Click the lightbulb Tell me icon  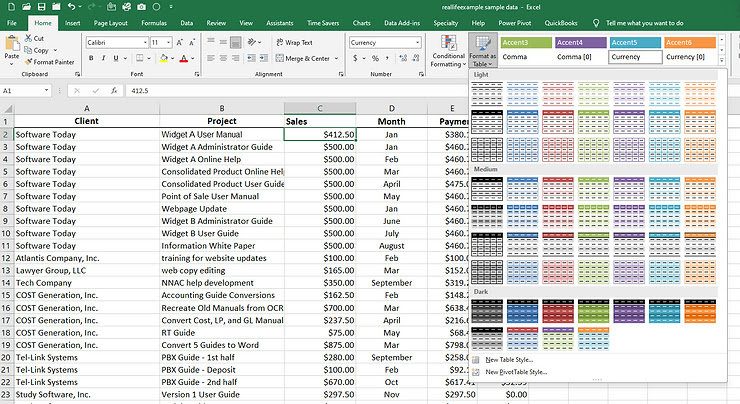[596, 23]
